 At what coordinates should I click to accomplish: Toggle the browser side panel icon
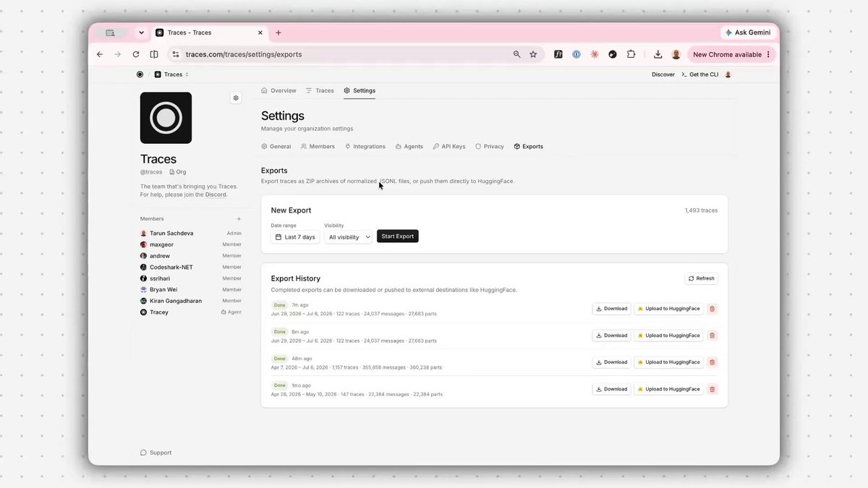point(154,54)
